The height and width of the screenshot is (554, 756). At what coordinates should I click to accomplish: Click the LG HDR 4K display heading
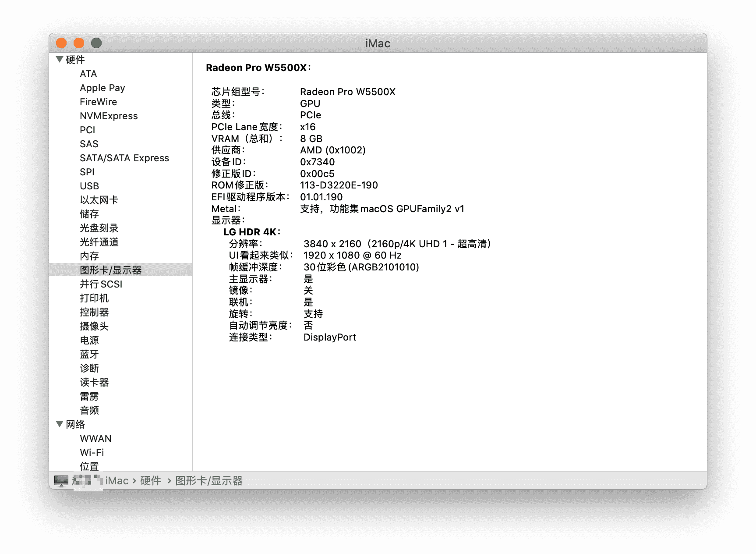click(x=252, y=232)
